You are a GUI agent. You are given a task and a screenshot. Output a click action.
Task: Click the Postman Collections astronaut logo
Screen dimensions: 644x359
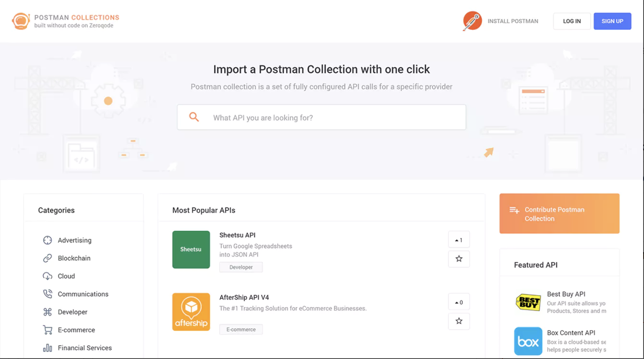coord(21,21)
